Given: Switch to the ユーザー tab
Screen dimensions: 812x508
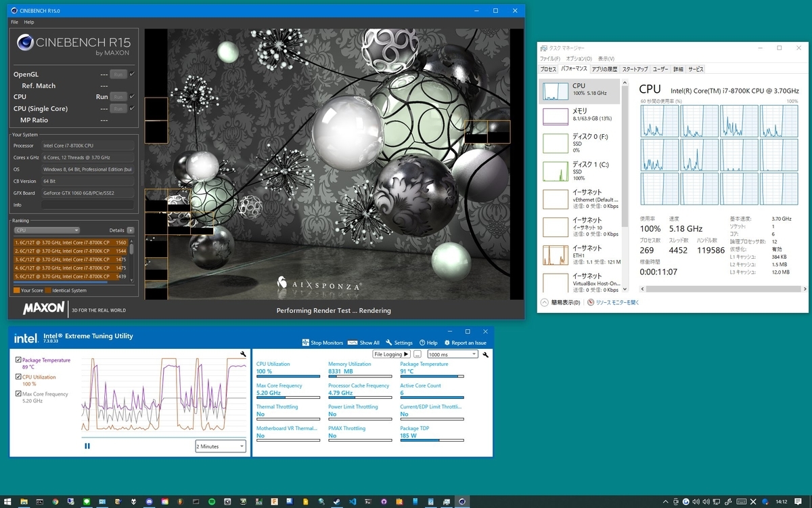Looking at the screenshot, I should point(660,69).
